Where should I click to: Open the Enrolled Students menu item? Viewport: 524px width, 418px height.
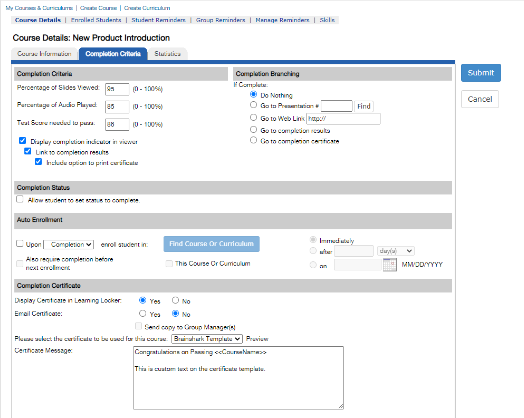click(96, 20)
